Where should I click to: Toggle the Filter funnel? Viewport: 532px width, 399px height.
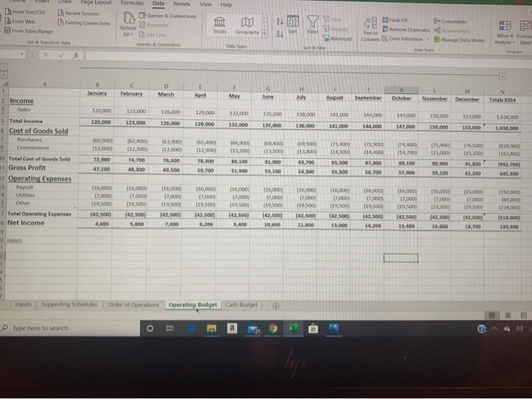click(x=313, y=25)
